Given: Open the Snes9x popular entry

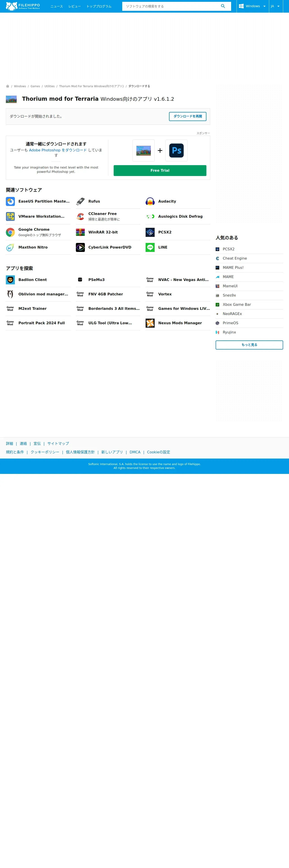Looking at the screenshot, I should tap(249, 295).
